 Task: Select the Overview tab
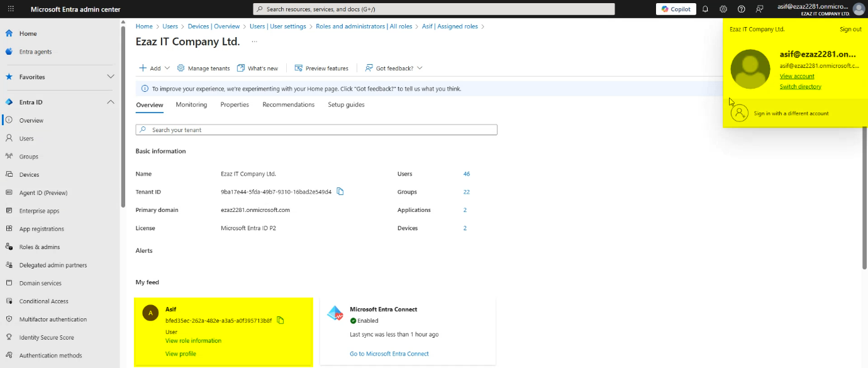click(x=150, y=105)
